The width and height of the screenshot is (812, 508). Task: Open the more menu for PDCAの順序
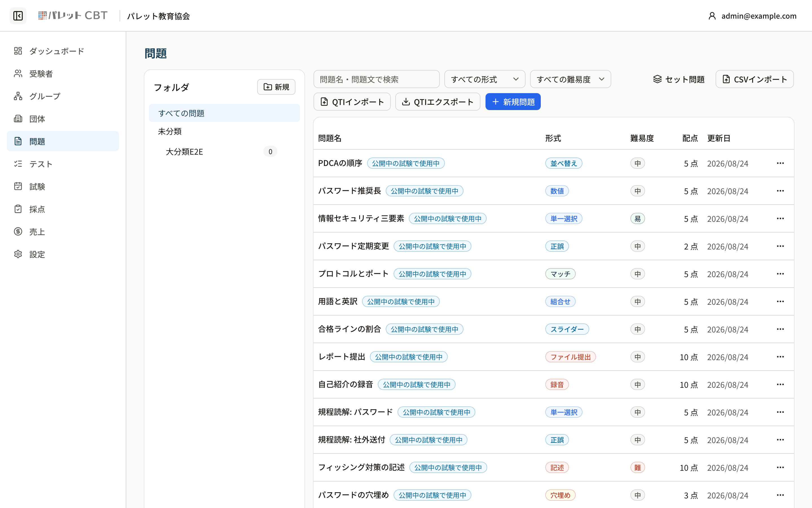click(780, 163)
